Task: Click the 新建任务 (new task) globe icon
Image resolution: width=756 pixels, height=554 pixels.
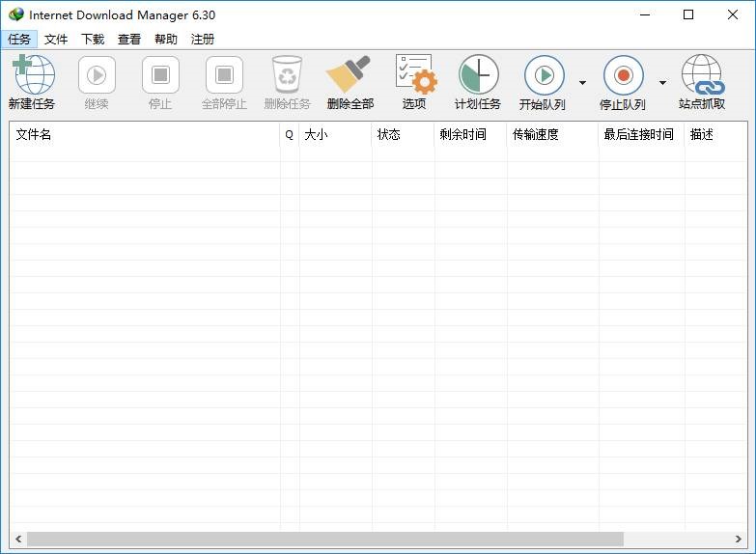Action: tap(33, 74)
